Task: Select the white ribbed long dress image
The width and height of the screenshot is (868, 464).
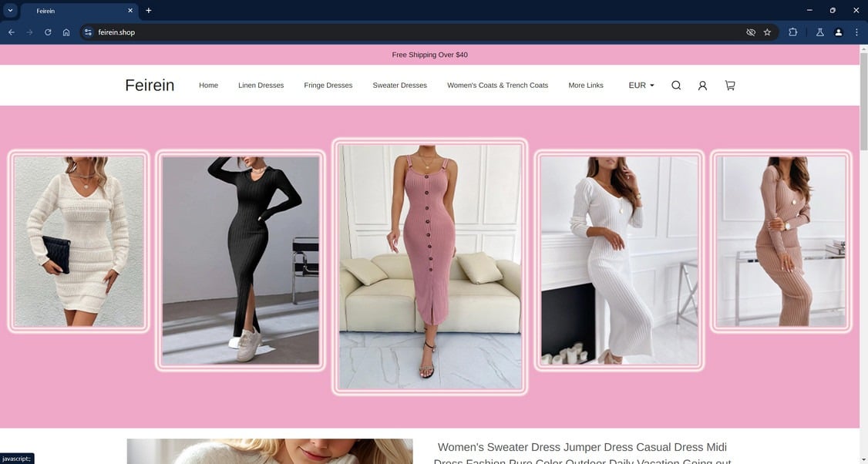Action: point(619,261)
